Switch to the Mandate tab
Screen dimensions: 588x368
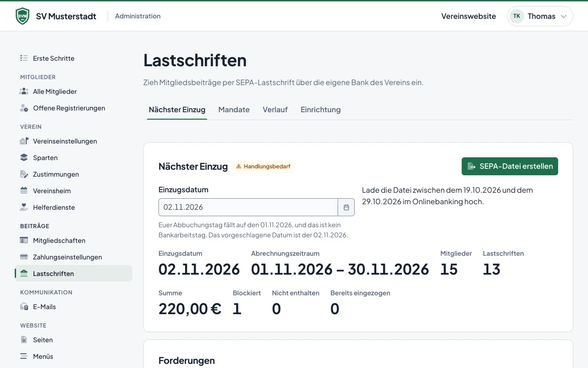tap(234, 110)
